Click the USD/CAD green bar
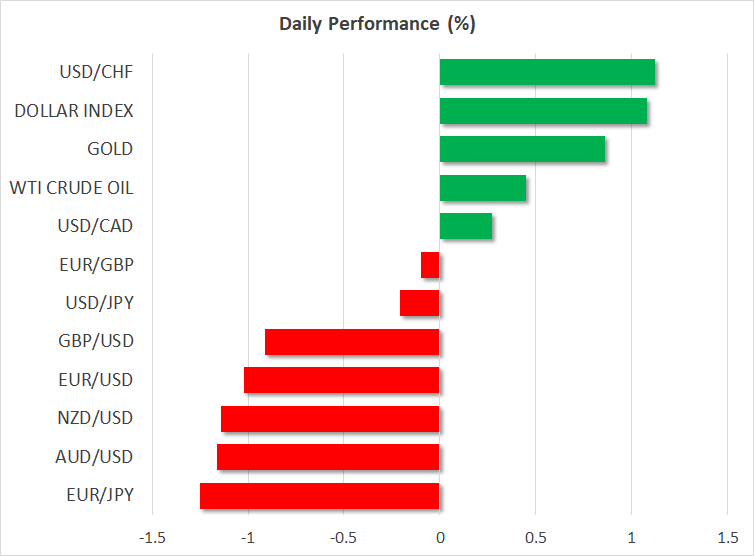This screenshot has height=556, width=754. pyautogui.click(x=466, y=226)
